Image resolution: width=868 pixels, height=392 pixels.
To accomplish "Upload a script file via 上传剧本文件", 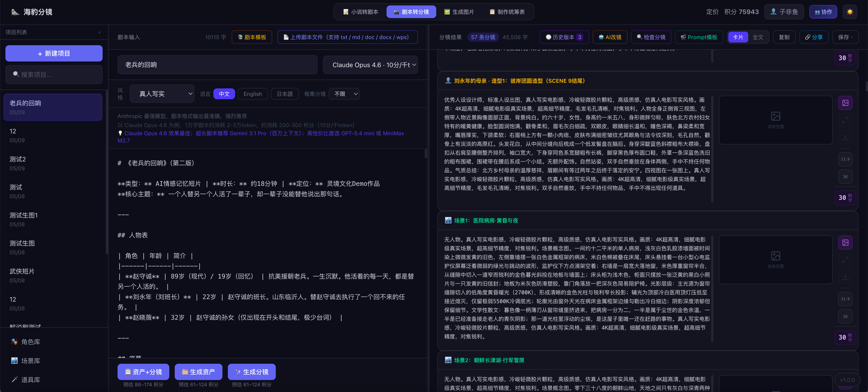I will click(347, 37).
